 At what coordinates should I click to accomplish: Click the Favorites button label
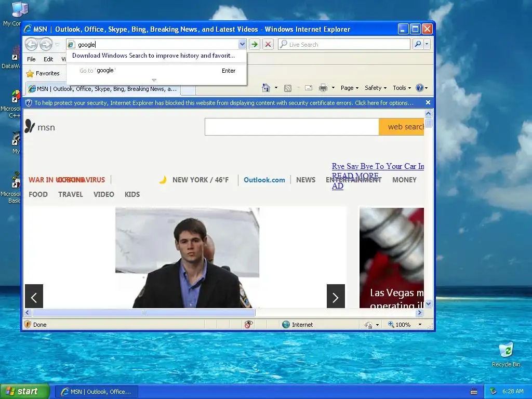coord(47,73)
